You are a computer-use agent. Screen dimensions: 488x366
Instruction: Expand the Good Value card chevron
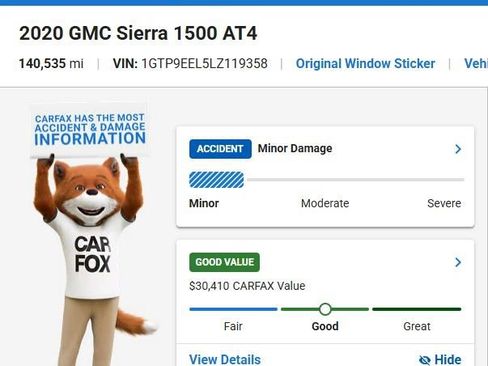[x=458, y=262]
